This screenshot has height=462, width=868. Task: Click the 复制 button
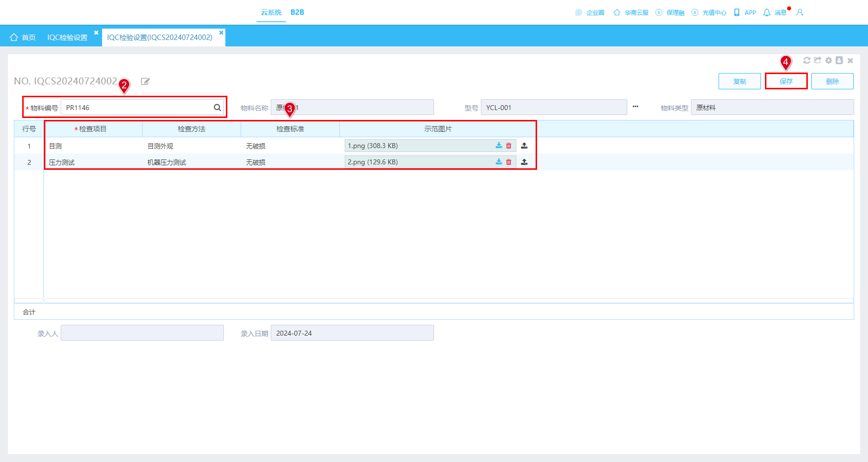point(740,81)
